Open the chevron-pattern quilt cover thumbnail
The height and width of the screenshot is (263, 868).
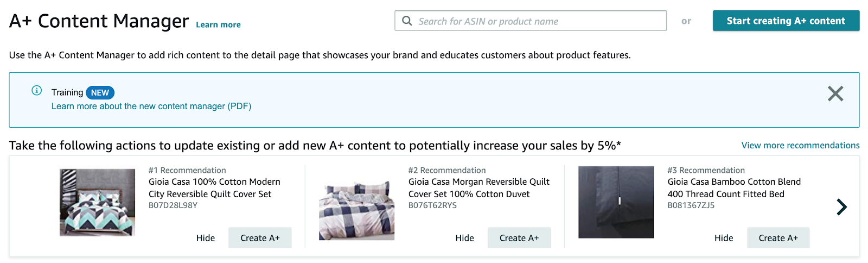tap(97, 202)
